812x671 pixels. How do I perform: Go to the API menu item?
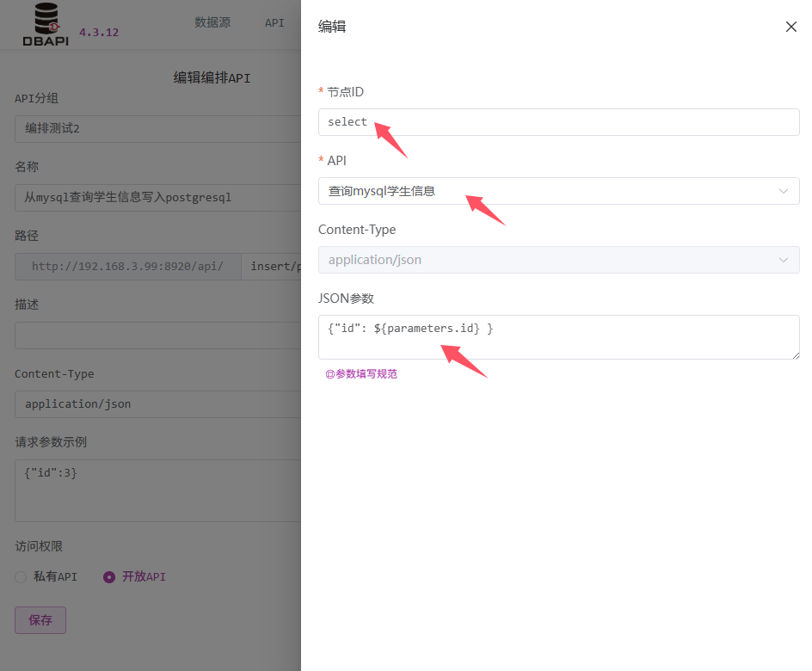pyautogui.click(x=274, y=22)
